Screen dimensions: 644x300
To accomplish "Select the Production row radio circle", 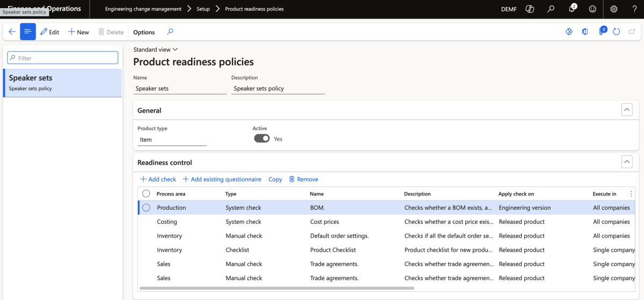I will 146,208.
